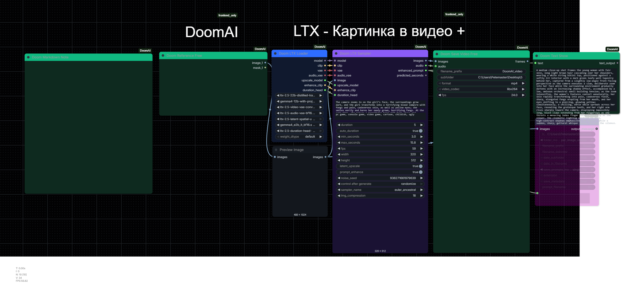Click the images output port on Preview Image
This screenshot has width=644, height=285.
coord(326,157)
